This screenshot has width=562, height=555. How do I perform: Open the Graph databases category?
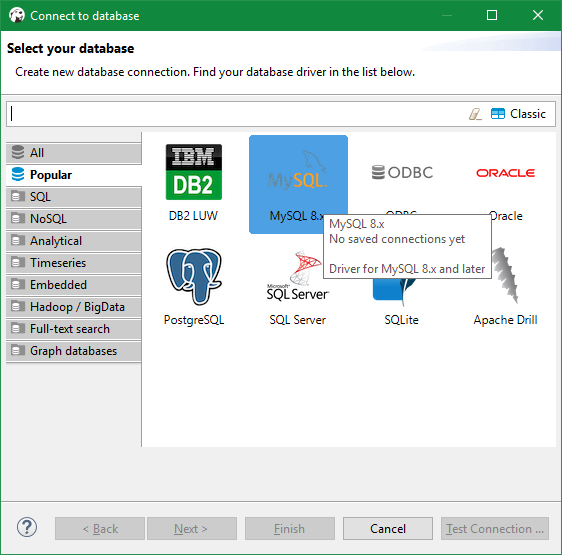pyautogui.click(x=74, y=351)
